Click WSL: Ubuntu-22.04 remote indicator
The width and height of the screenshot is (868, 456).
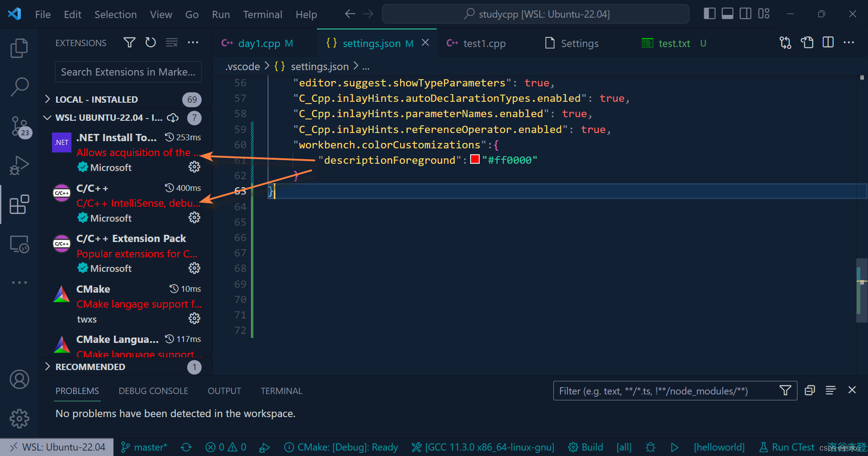coord(57,447)
